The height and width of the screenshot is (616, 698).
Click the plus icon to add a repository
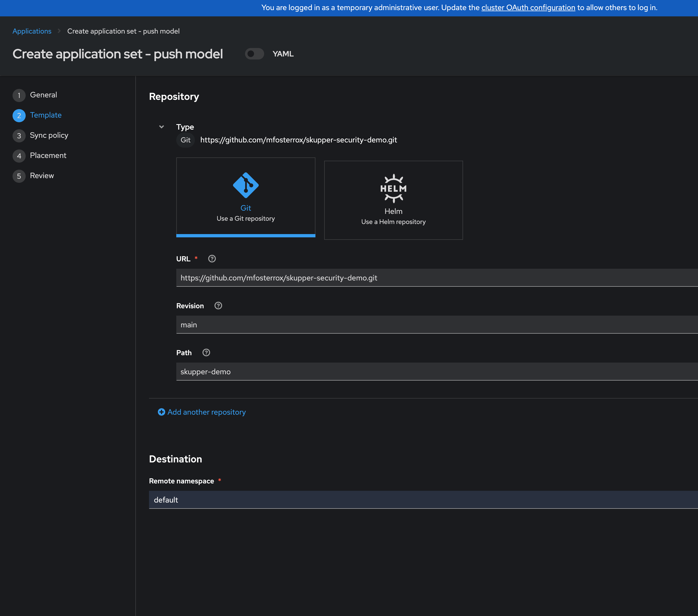161,412
